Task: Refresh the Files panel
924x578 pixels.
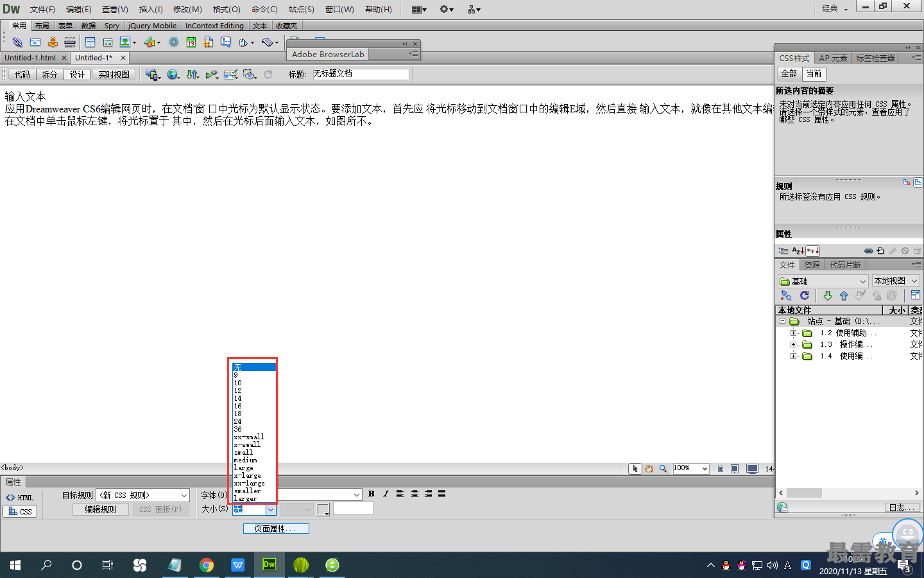Action: (x=805, y=295)
